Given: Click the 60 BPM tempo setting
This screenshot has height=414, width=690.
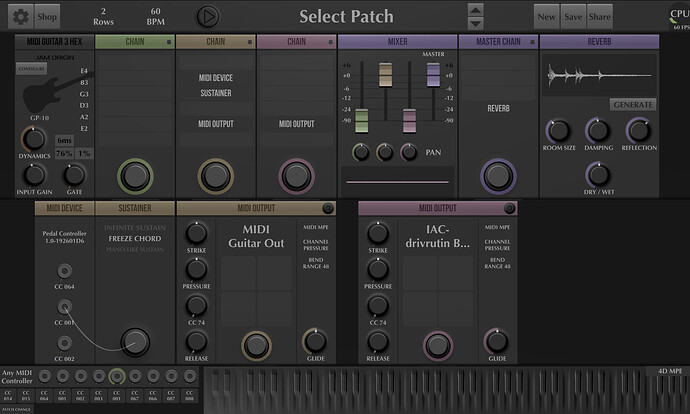Looking at the screenshot, I should 156,17.
